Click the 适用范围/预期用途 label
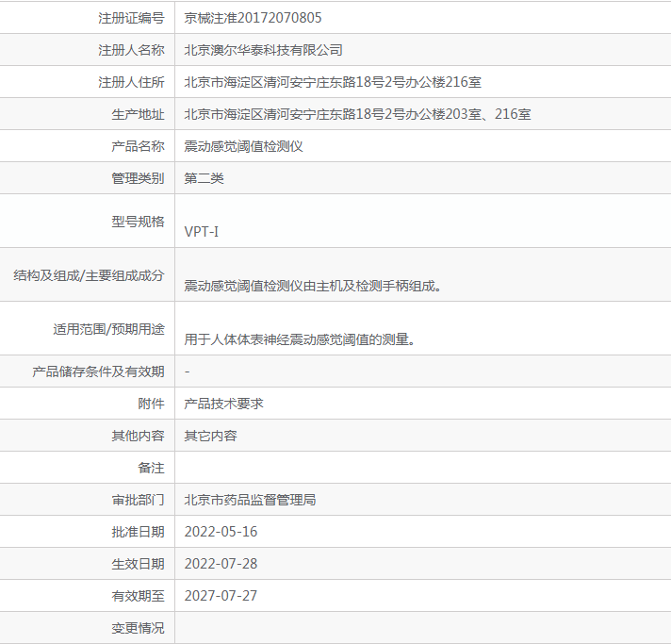 pos(108,329)
